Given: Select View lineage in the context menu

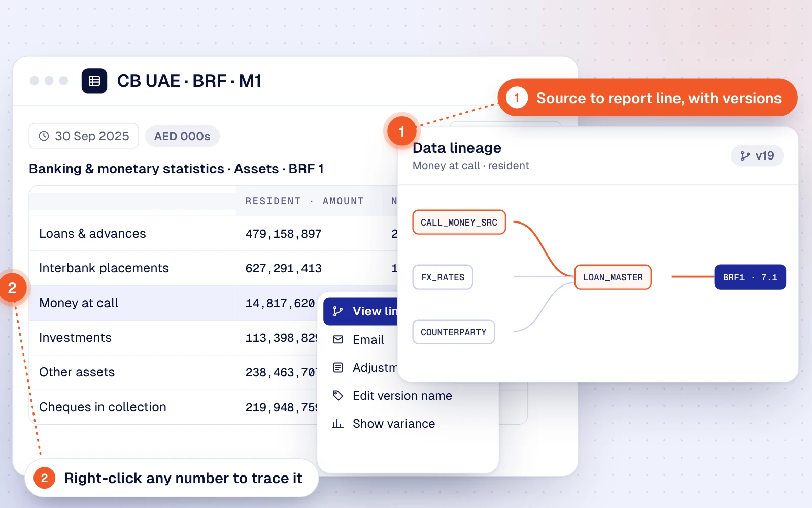Looking at the screenshot, I should pyautogui.click(x=360, y=311).
